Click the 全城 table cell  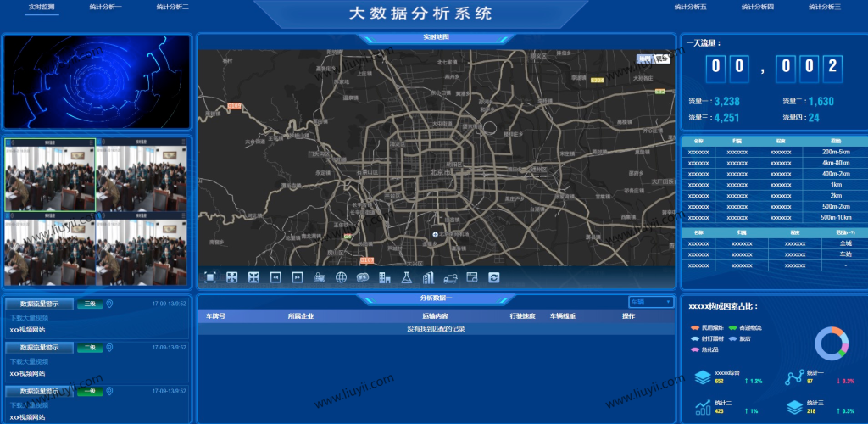tap(845, 243)
